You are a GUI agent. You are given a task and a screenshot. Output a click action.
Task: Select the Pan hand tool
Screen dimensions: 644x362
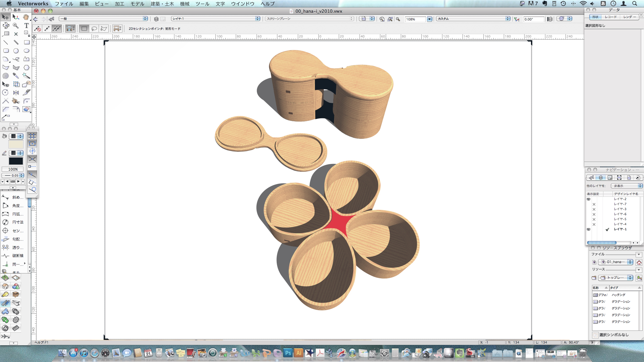point(26,17)
